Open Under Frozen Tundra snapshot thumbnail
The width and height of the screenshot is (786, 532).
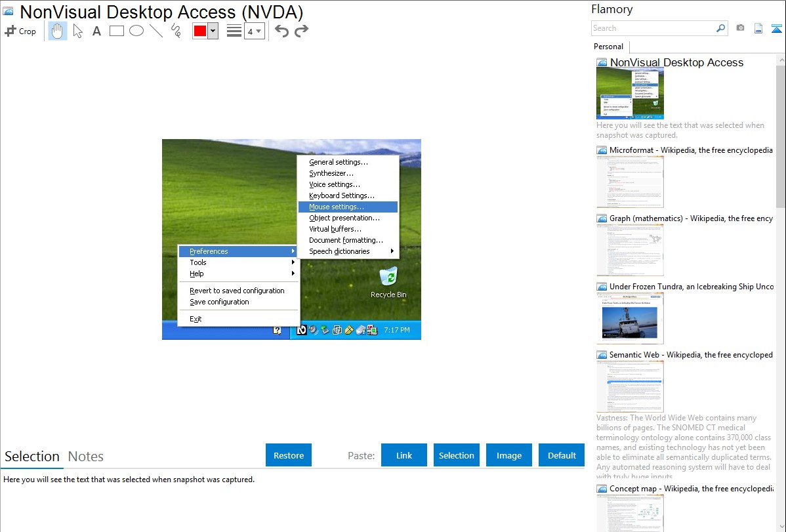[x=630, y=318]
